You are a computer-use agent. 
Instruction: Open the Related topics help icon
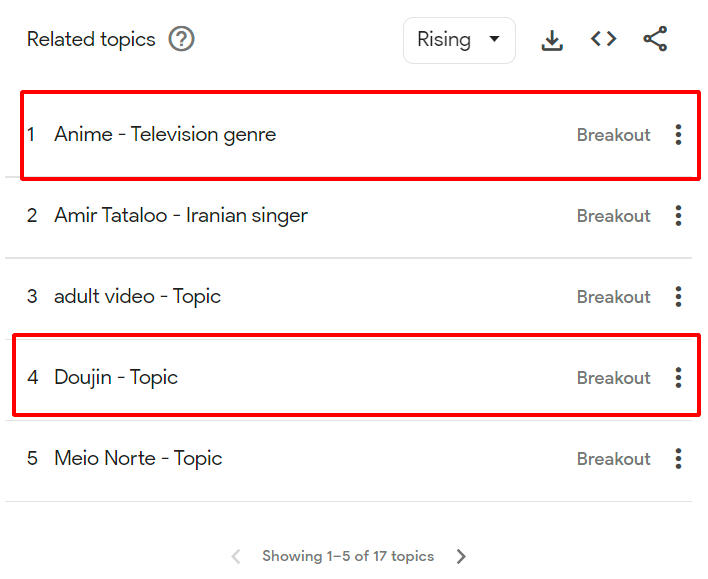(x=181, y=40)
